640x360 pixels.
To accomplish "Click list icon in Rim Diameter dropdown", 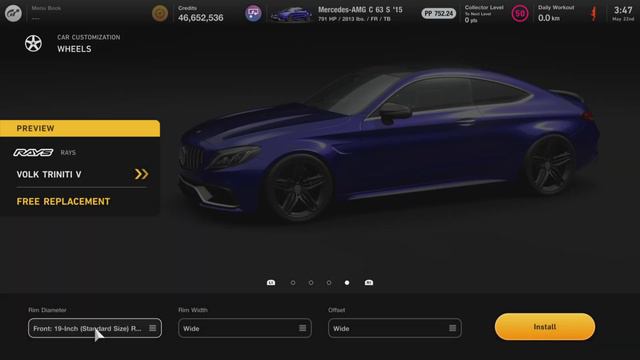I will 153,328.
